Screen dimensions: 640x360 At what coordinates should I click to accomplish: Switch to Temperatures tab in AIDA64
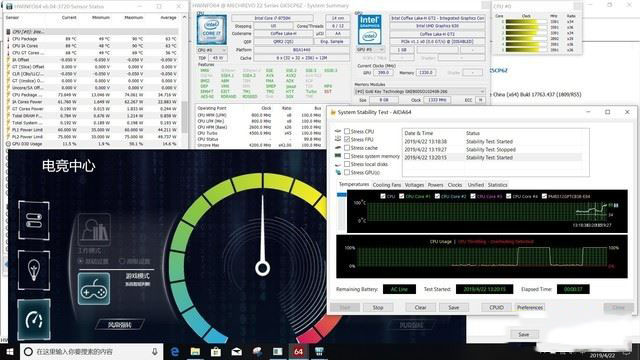tap(354, 184)
